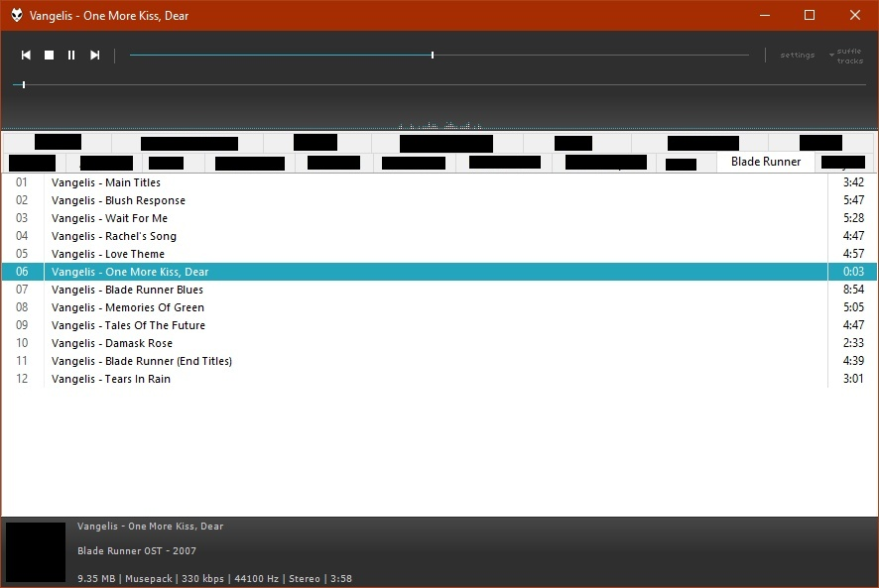Pause the playing song
The width and height of the screenshot is (879, 588).
[71, 55]
